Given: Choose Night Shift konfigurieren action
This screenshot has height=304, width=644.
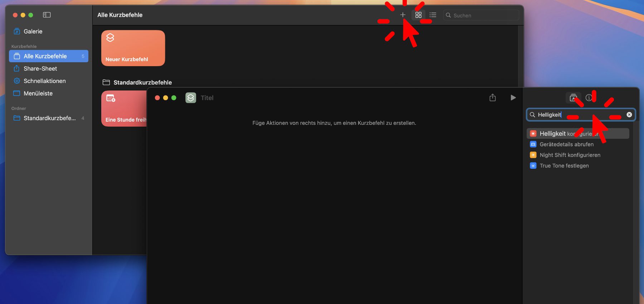Looking at the screenshot, I should 578,155.
